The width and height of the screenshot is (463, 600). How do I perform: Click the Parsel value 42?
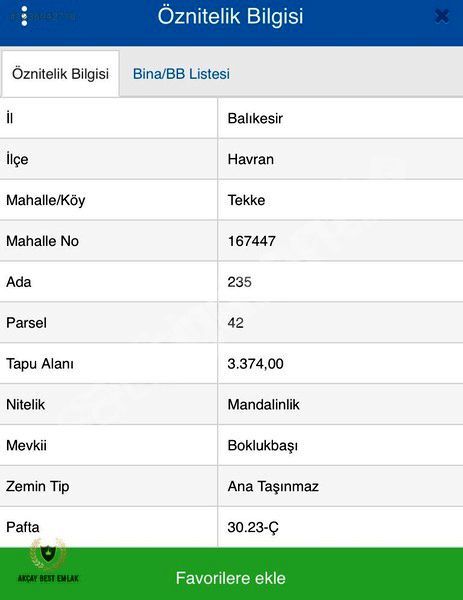pyautogui.click(x=235, y=323)
